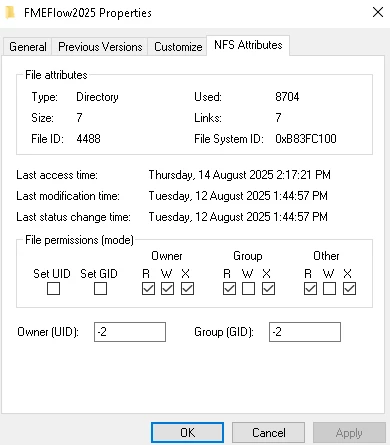
Task: Enable the Set UID checkbox
Action: (53, 289)
